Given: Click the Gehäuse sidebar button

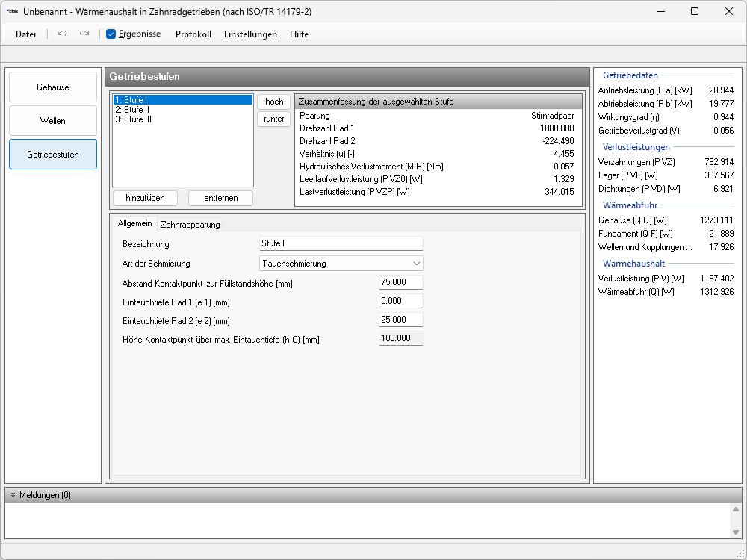Looking at the screenshot, I should tap(53, 87).
